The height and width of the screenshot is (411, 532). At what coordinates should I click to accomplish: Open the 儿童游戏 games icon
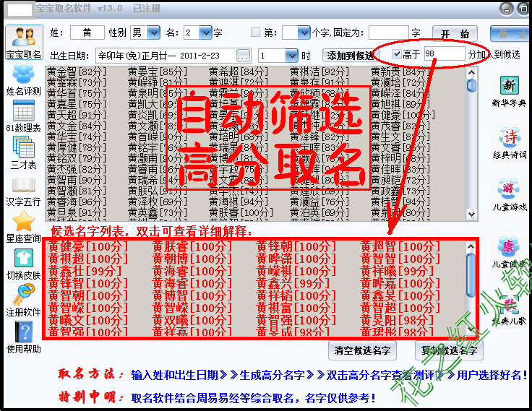510,195
